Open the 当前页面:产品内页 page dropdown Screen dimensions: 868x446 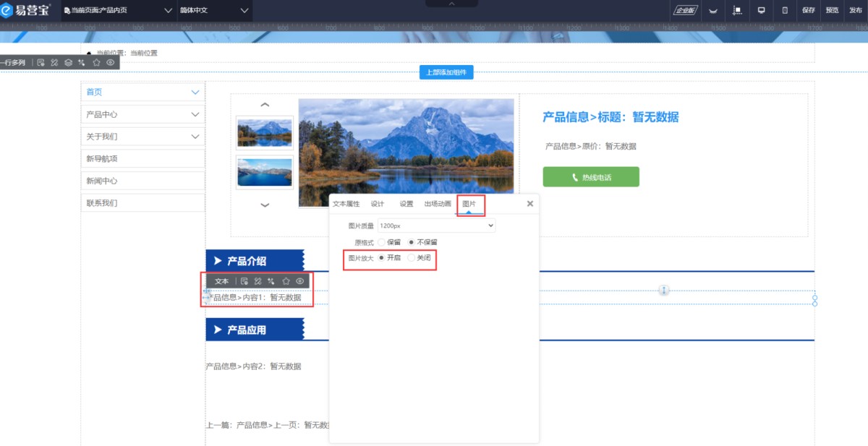click(x=119, y=10)
